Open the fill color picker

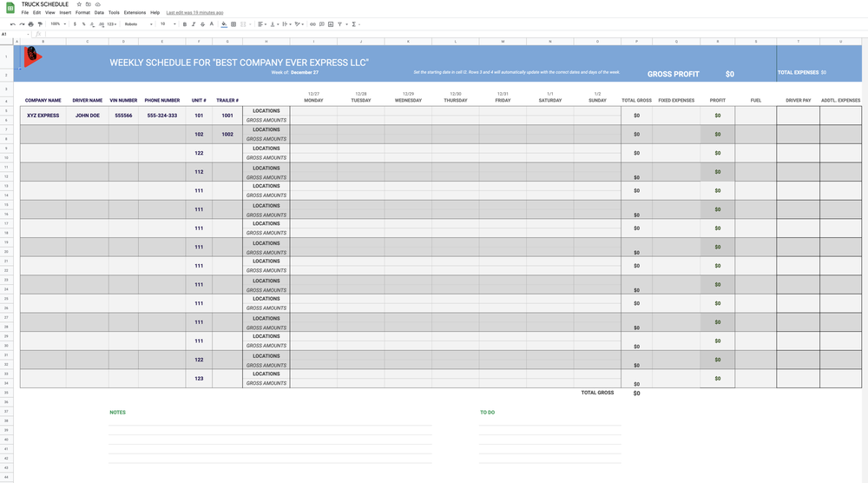[224, 24]
